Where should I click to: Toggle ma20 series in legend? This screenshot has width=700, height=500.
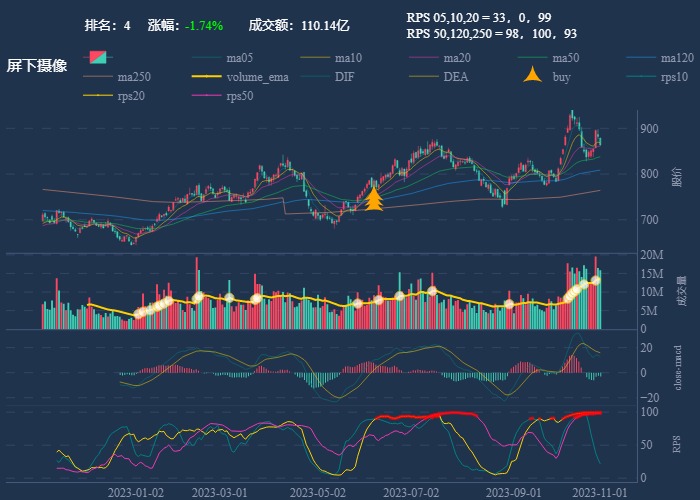click(439, 58)
